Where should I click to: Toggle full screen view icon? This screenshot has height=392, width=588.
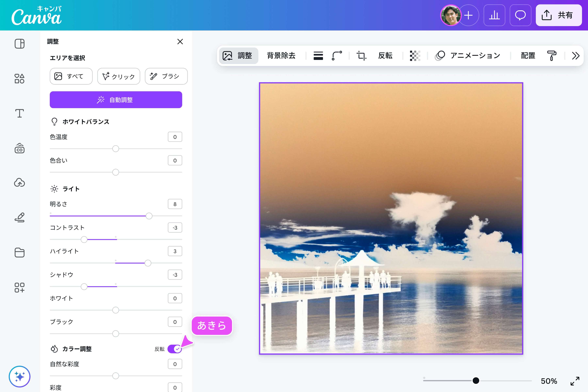[x=575, y=381]
